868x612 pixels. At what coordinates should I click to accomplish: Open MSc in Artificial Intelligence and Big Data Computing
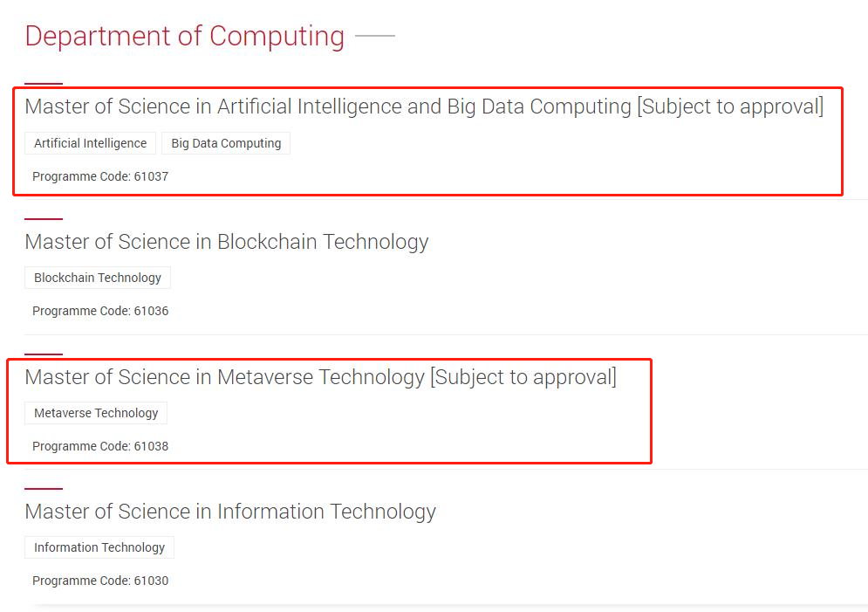coord(327,107)
